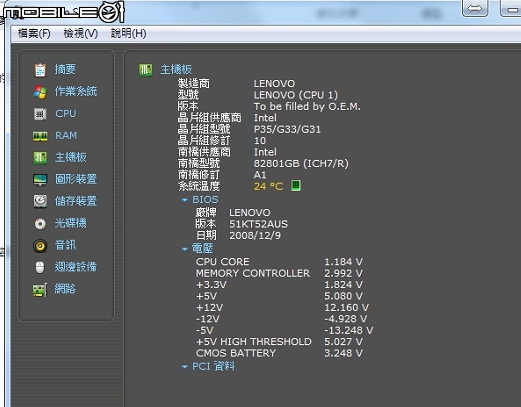
Task: Select 光碟機 in the sidebar
Action: click(71, 223)
